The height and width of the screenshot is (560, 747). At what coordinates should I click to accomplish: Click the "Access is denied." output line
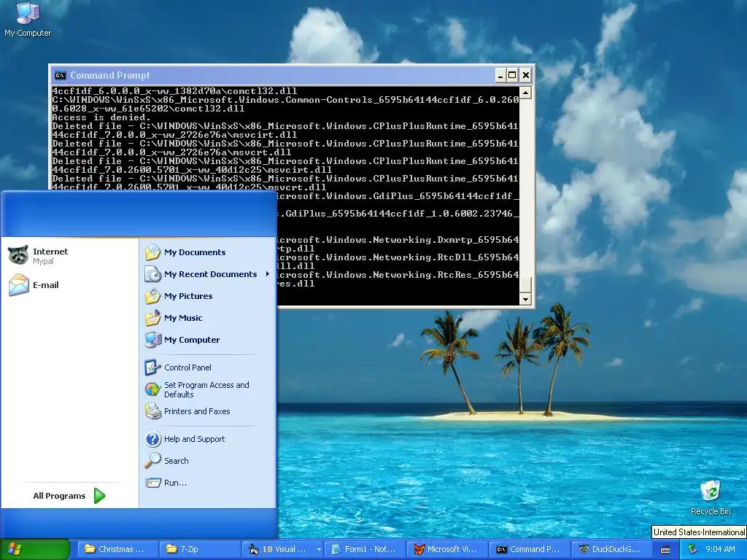(x=101, y=117)
